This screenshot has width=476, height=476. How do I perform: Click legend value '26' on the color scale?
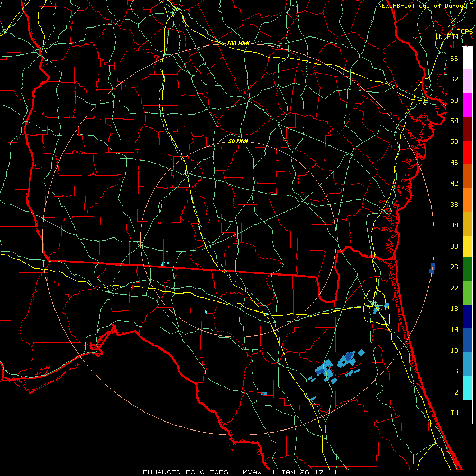[x=454, y=267]
